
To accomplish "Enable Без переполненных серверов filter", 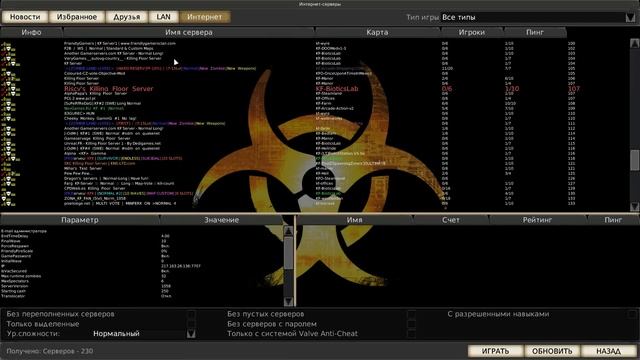I will 191,314.
